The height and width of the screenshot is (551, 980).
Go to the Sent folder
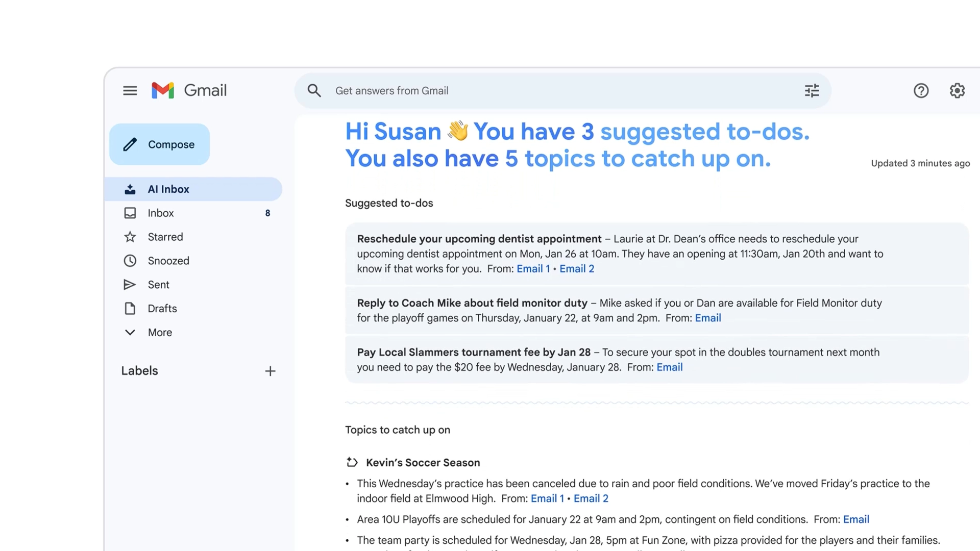[x=158, y=285]
